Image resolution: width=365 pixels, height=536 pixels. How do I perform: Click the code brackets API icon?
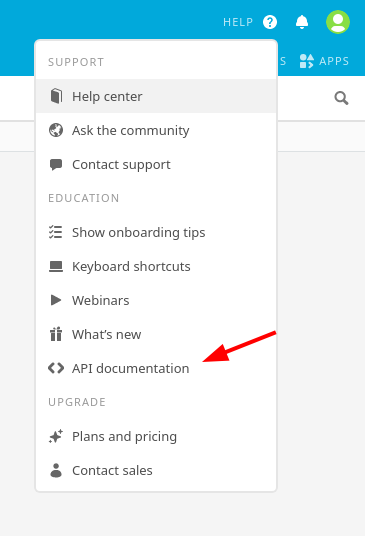coord(56,368)
